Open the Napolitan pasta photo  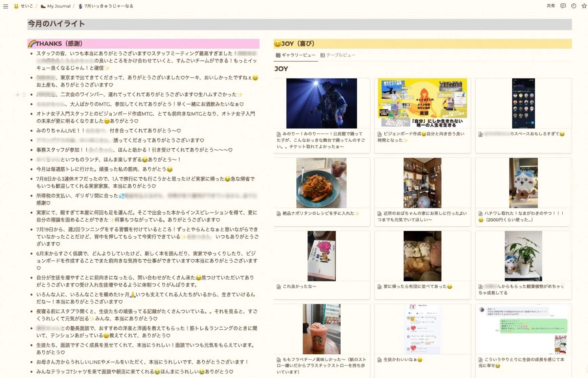(x=321, y=183)
